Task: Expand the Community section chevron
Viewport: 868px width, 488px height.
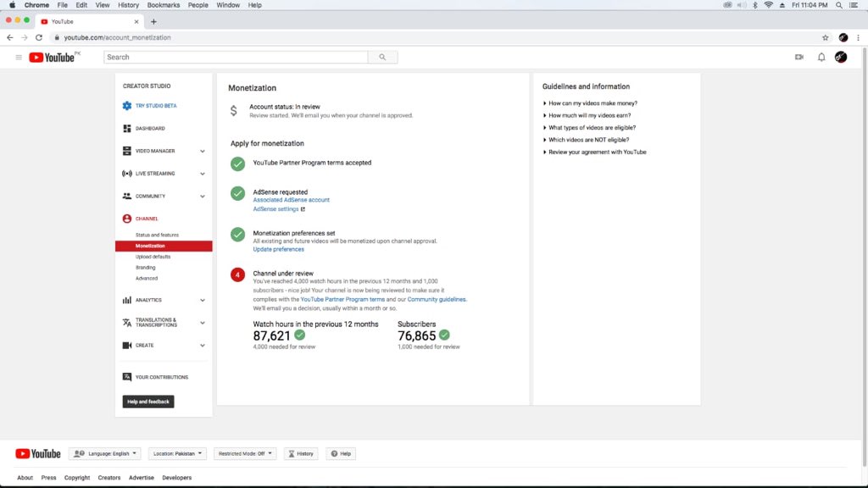Action: click(x=203, y=197)
